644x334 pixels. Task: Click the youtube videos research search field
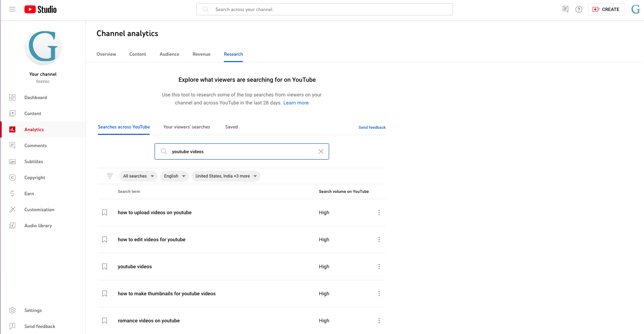[x=241, y=151]
